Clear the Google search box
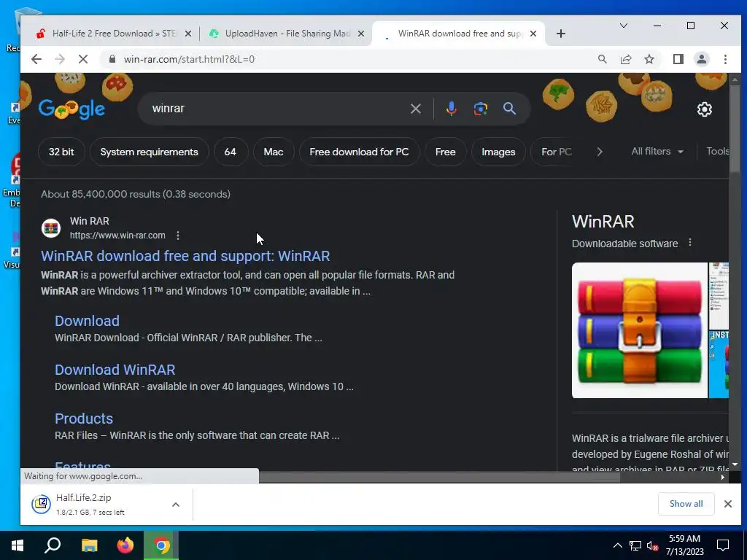The width and height of the screenshot is (747, 560). click(415, 109)
